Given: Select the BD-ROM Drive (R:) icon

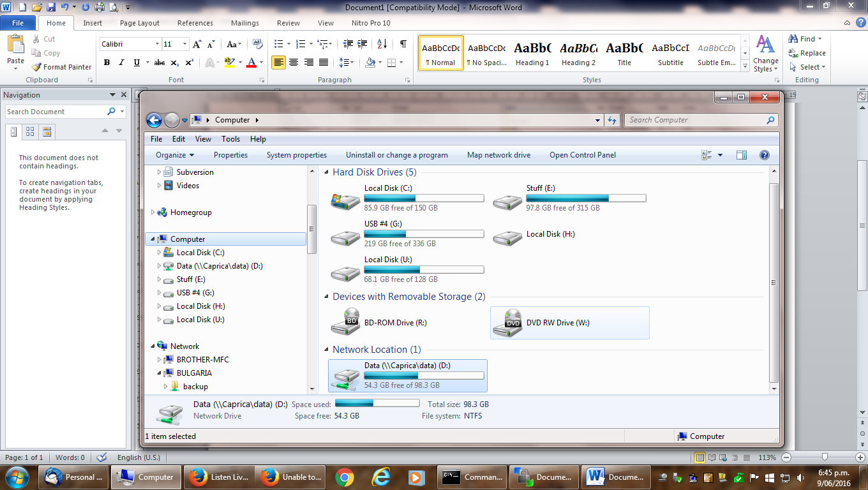Looking at the screenshot, I should (345, 323).
